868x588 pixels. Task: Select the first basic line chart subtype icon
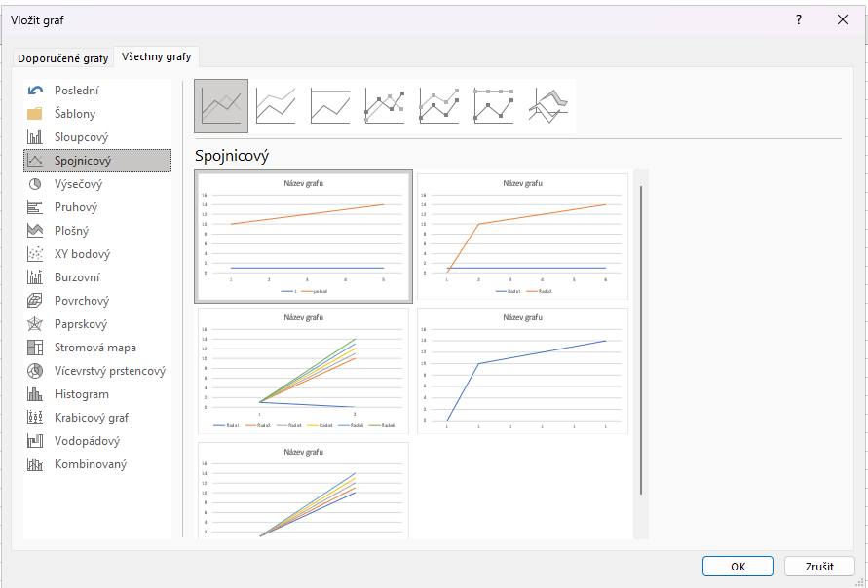pyautogui.click(x=221, y=105)
